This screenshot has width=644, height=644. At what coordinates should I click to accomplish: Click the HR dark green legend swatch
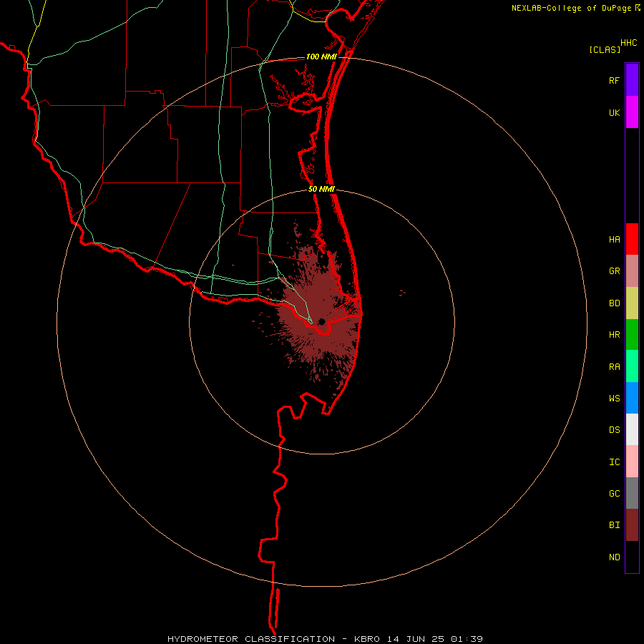pyautogui.click(x=632, y=335)
